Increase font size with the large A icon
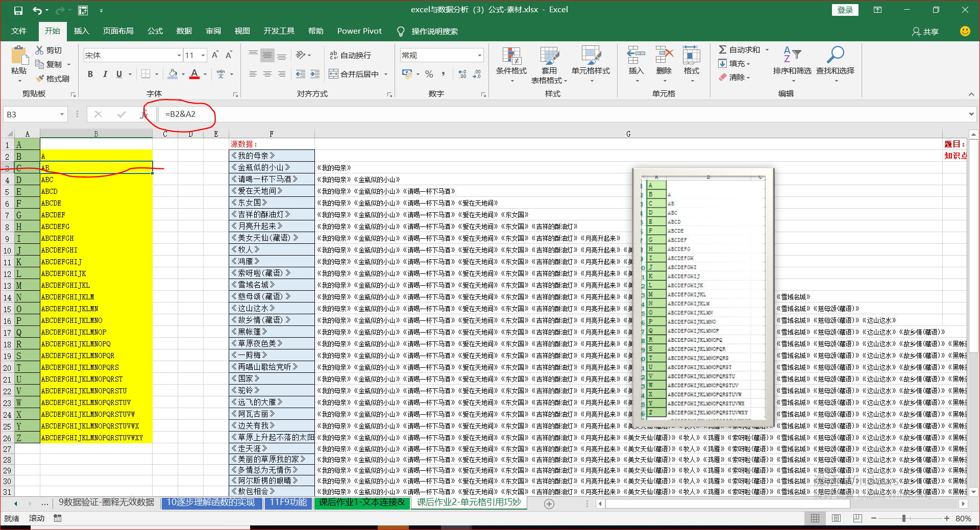Screen dimensions: 980x530 (215, 55)
